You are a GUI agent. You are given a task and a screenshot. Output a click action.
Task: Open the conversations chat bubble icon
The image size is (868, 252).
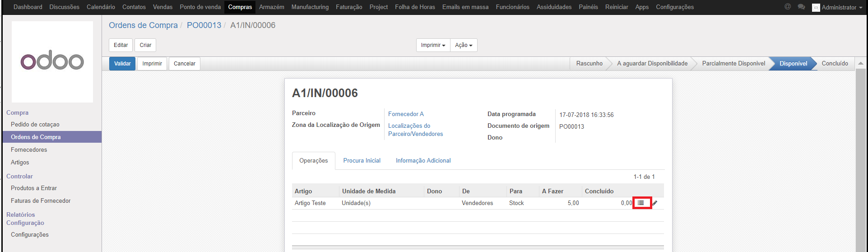(801, 7)
